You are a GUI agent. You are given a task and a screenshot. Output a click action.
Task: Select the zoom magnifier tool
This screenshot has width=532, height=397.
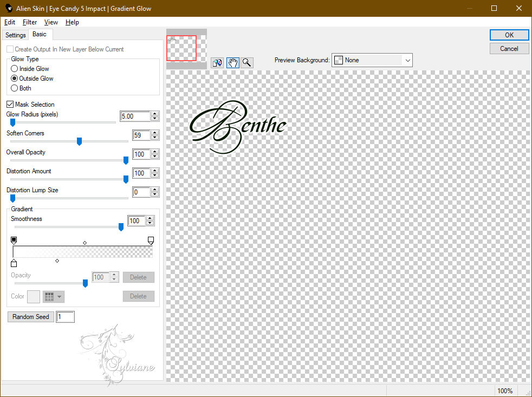tap(247, 63)
